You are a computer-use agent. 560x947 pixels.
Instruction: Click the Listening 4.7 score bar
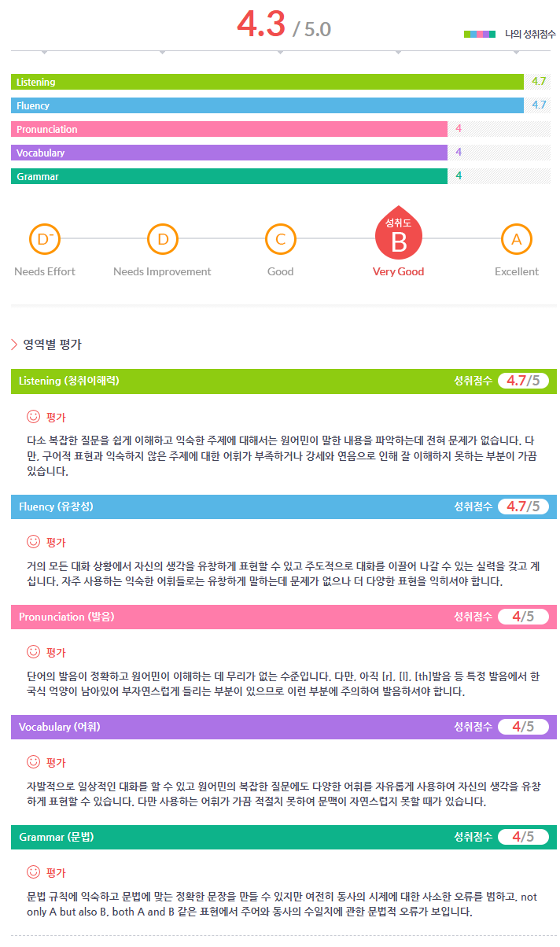(x=267, y=82)
